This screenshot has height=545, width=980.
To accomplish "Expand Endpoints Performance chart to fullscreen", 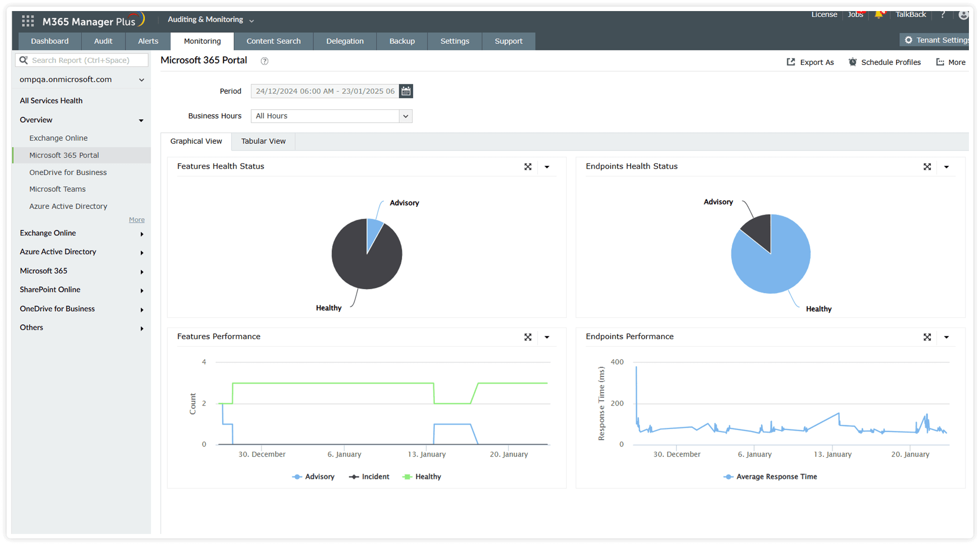I will 927,337.
